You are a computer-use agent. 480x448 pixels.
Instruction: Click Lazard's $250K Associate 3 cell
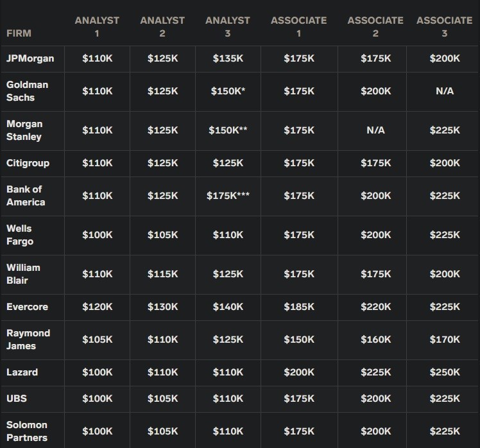coord(445,372)
